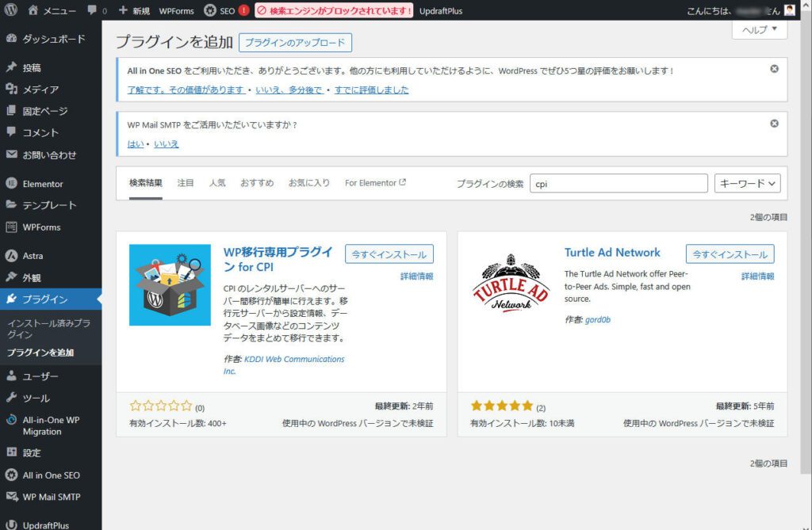
Task: Click the 新規 plus button
Action: coord(134,10)
